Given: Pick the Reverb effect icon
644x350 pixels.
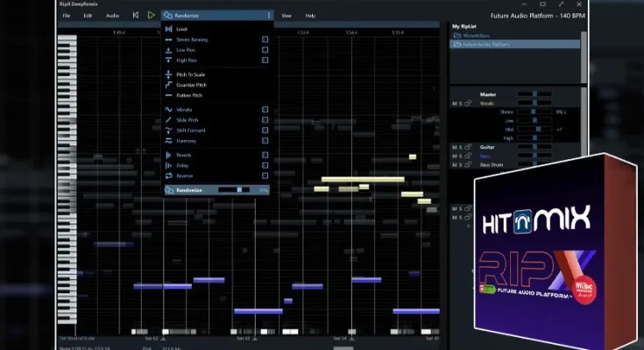Looking at the screenshot, I should (x=168, y=155).
